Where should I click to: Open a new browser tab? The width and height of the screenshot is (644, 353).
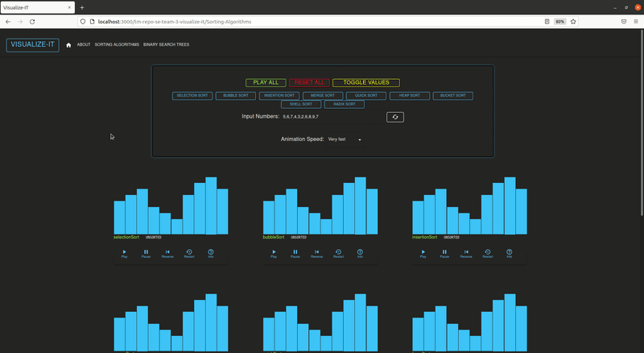82,7
